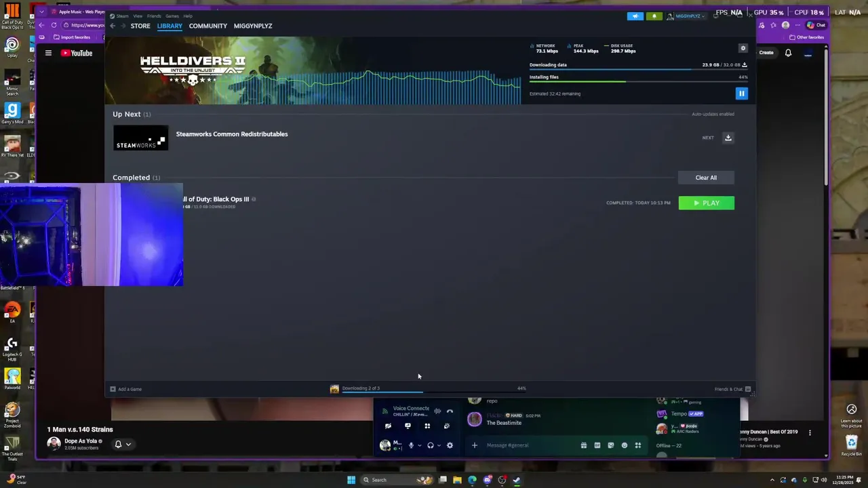This screenshot has height=488, width=868.
Task: Start an activity in Discord
Action: pyautogui.click(x=427, y=426)
